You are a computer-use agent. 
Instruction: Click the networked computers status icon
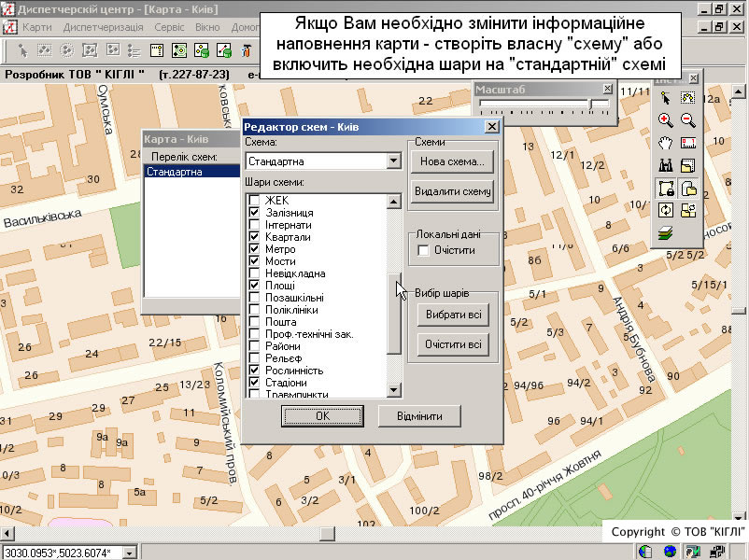717,552
